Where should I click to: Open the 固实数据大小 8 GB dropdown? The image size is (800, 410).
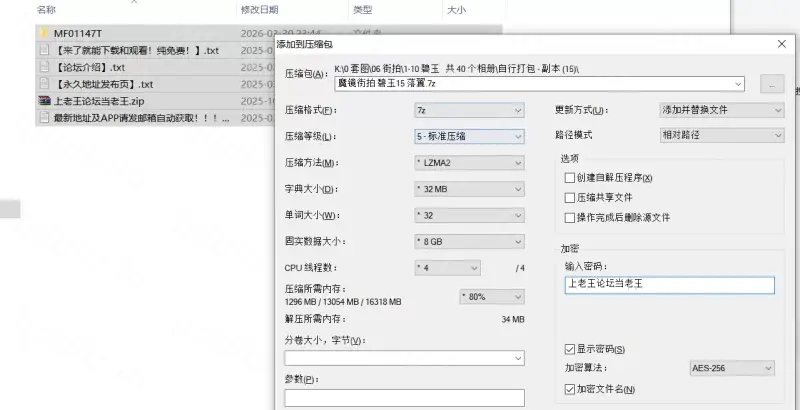(x=469, y=242)
